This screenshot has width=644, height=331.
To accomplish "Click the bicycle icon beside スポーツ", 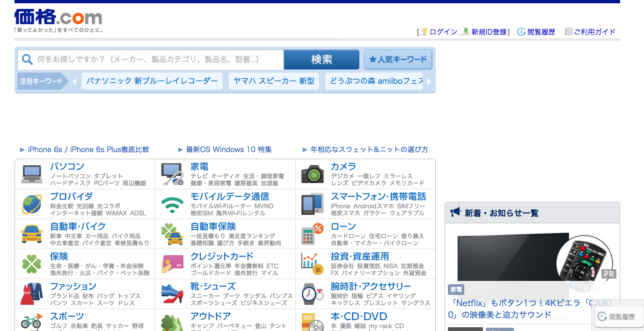I will 32,321.
